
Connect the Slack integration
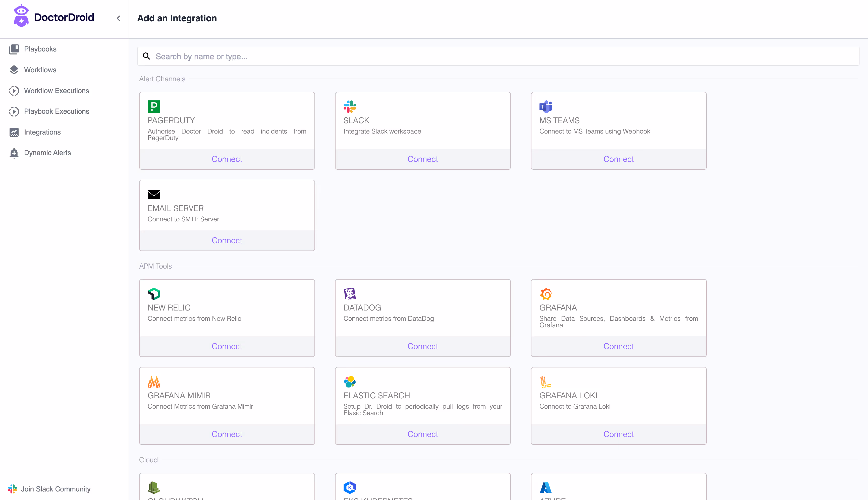423,159
